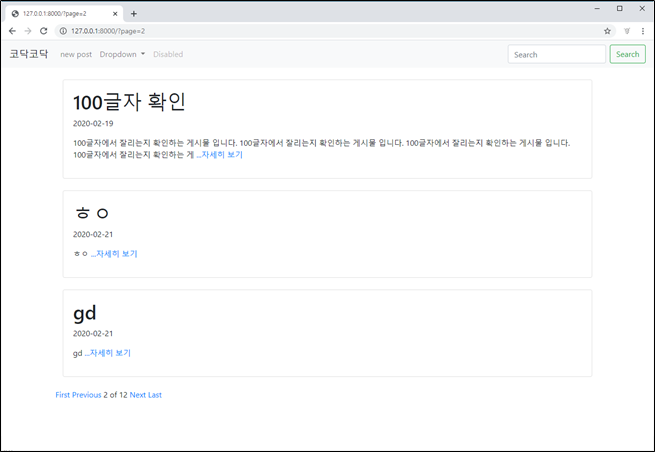Open a new browser tab
The height and width of the screenshot is (452, 655).
click(x=134, y=14)
